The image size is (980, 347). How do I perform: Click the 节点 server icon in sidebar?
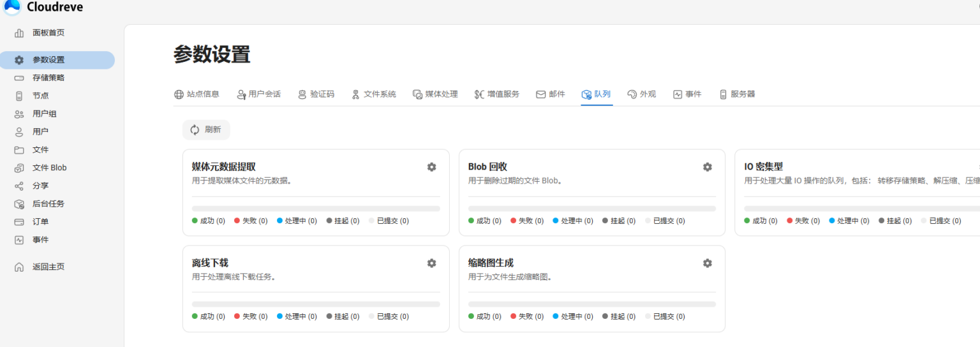point(19,96)
